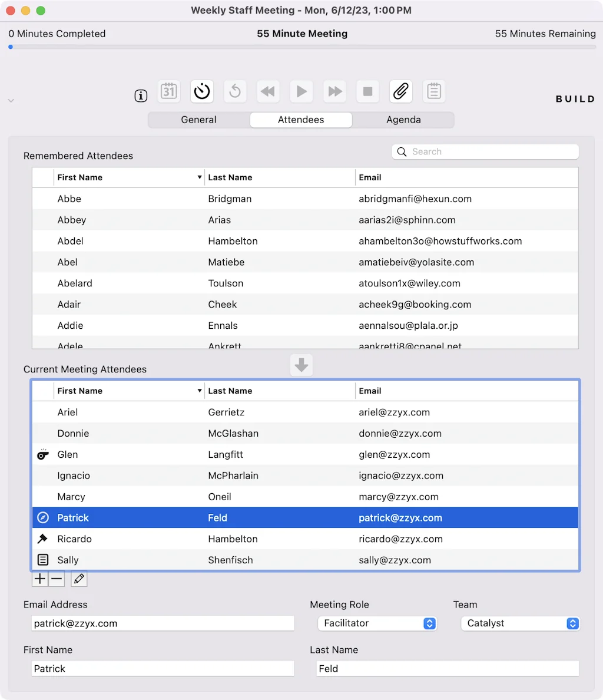Click the fast-forward toolbar icon
603x700 pixels.
[334, 91]
